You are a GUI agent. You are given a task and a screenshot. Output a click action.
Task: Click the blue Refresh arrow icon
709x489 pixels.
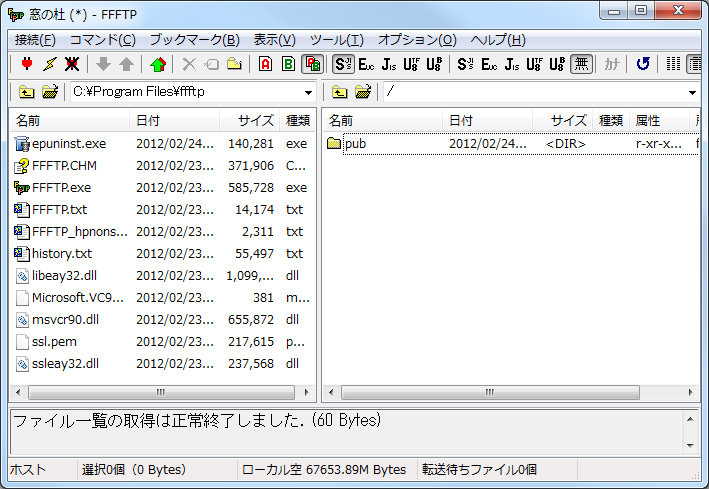[643, 64]
